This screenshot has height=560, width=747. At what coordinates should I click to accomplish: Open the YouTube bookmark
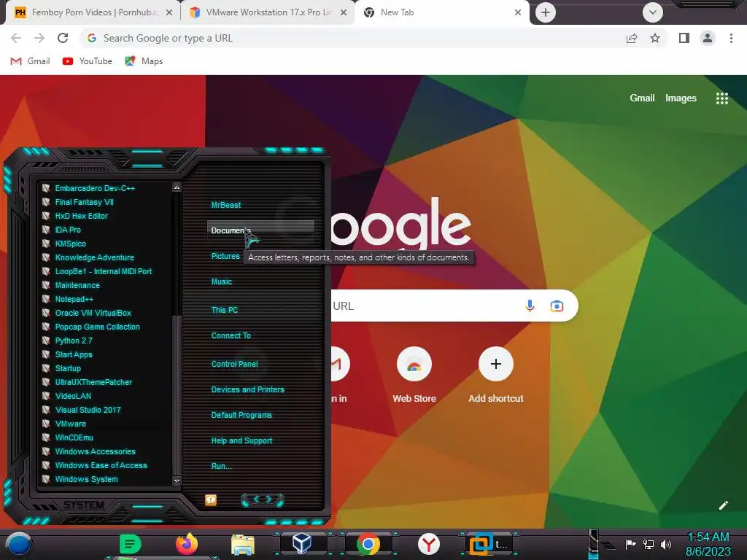[x=88, y=61]
